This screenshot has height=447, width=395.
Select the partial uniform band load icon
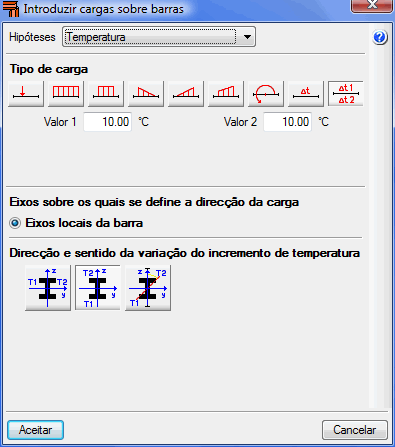[106, 94]
